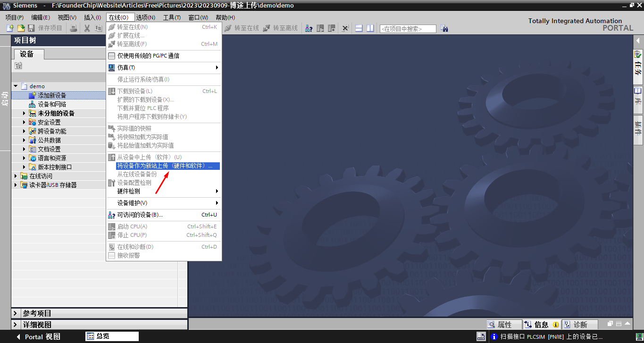
Task: Open the 工具(T) menu
Action: click(172, 17)
